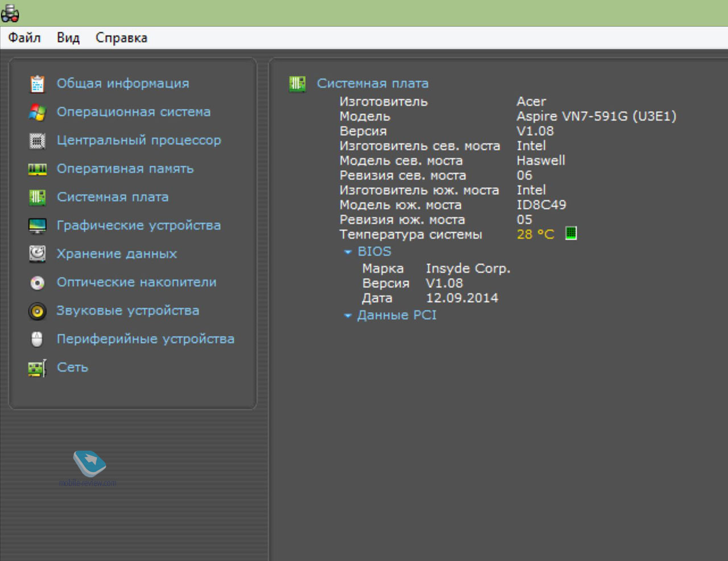Click the green temperature indicator icon
The height and width of the screenshot is (561, 728).
pos(571,233)
